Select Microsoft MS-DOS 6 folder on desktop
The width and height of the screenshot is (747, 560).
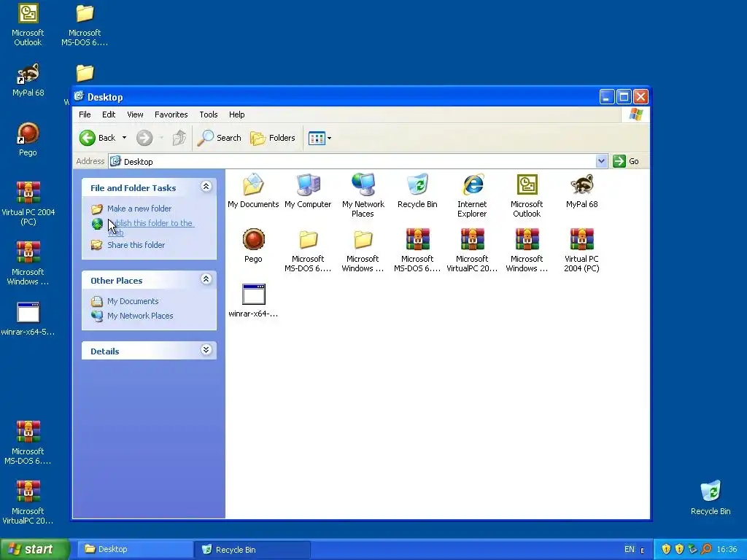pyautogui.click(x=85, y=25)
